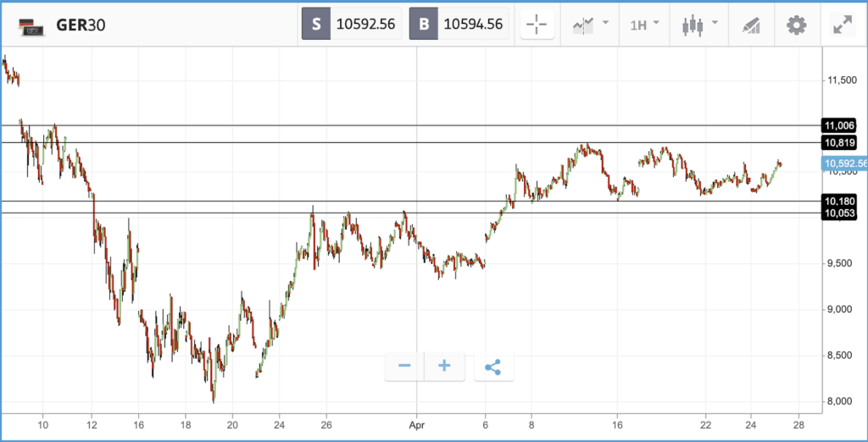Zoom in with the plus button
The width and height of the screenshot is (868, 442).
[x=444, y=366]
